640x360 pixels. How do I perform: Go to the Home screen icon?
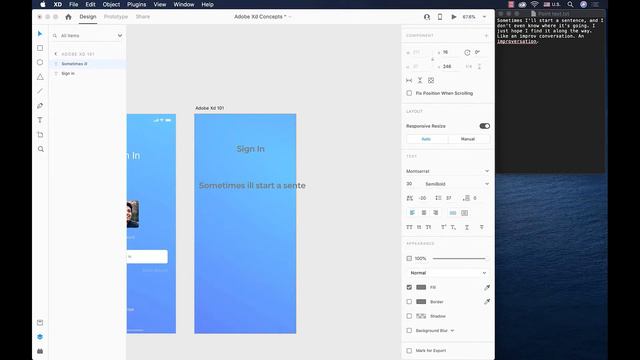coord(68,17)
